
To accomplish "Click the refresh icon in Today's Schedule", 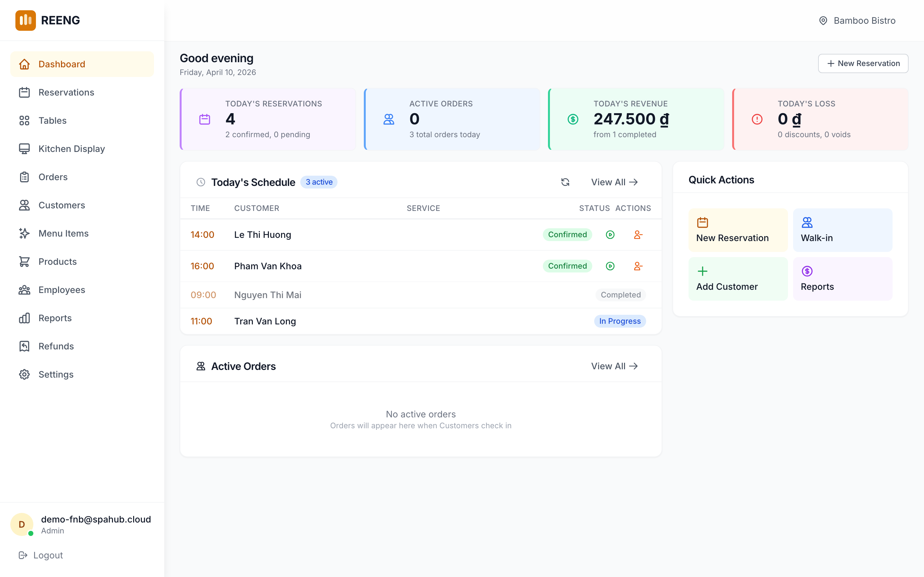I will click(x=565, y=182).
